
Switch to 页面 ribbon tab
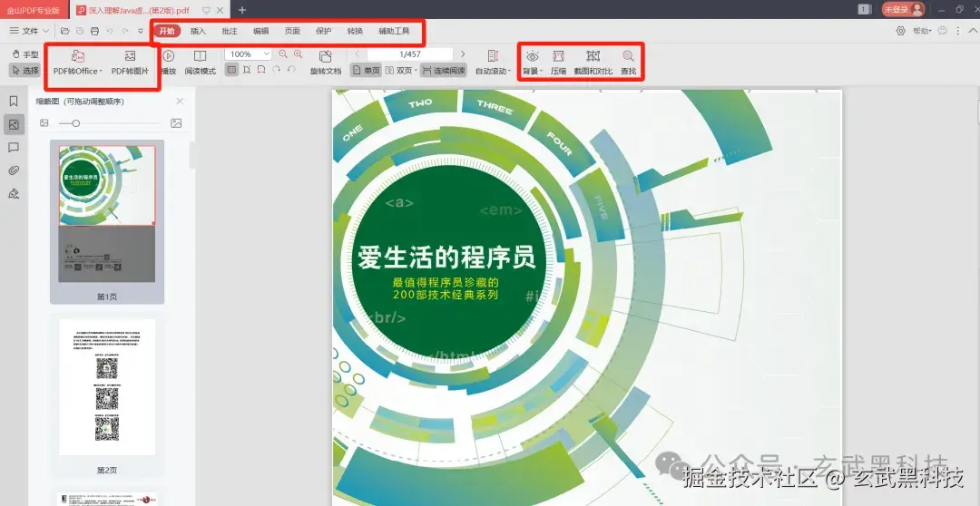coord(292,31)
